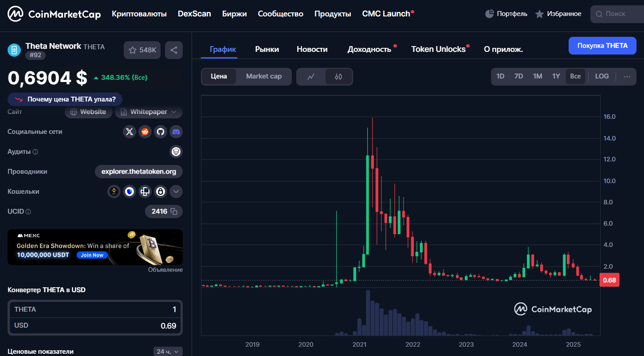
Task: Open Theta's GitHub repository icon
Action: (160, 132)
